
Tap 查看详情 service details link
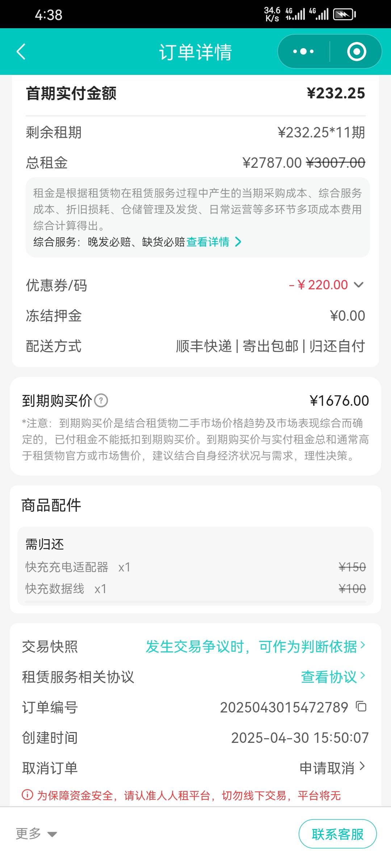(x=208, y=242)
